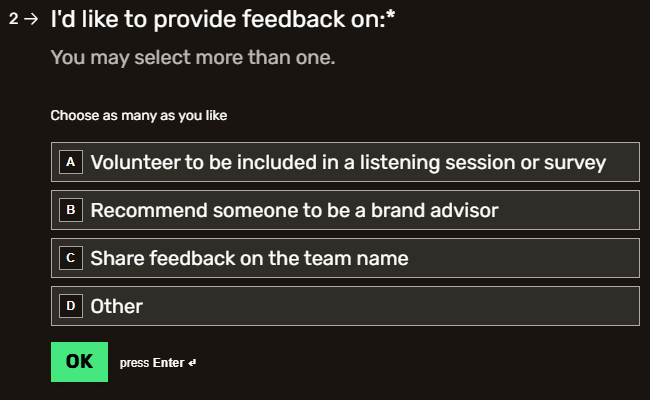
Task: Click "You may select more than one" description
Action: coord(193,58)
